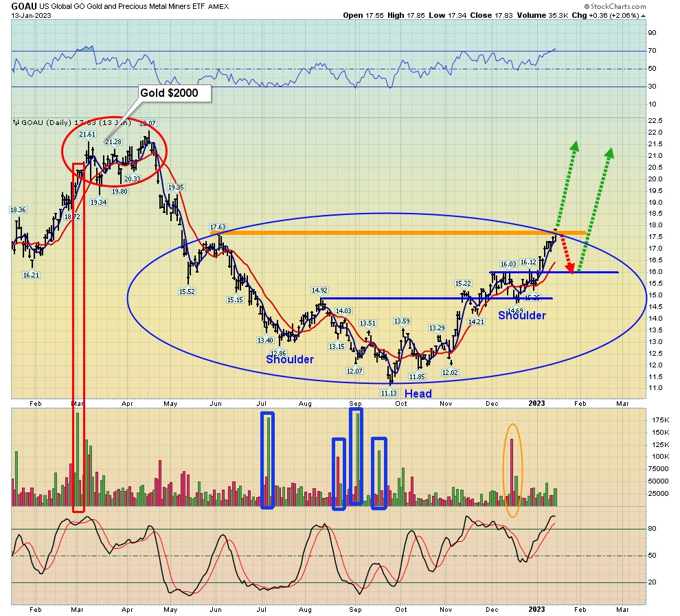Click the 150K volume axis label
Screen dimensions: 680x616
pos(661,433)
